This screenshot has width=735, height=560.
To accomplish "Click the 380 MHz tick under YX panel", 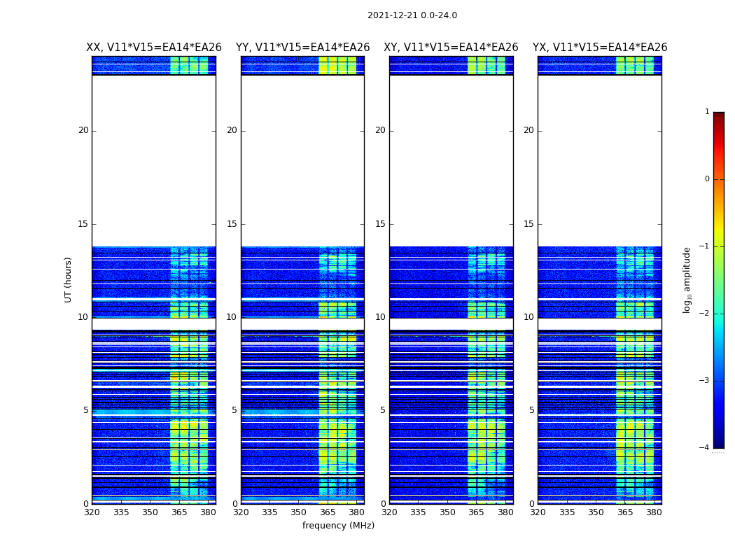I will pos(654,512).
